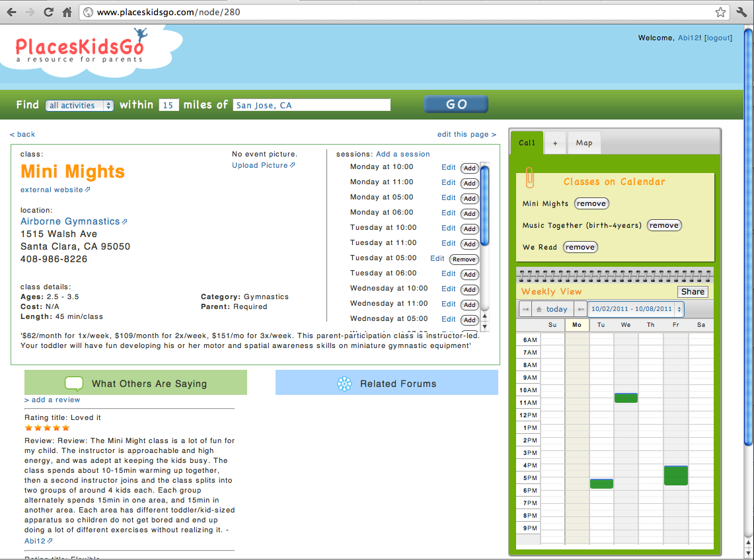Click the Mo column header in calendar
This screenshot has width=754, height=560.
point(576,325)
